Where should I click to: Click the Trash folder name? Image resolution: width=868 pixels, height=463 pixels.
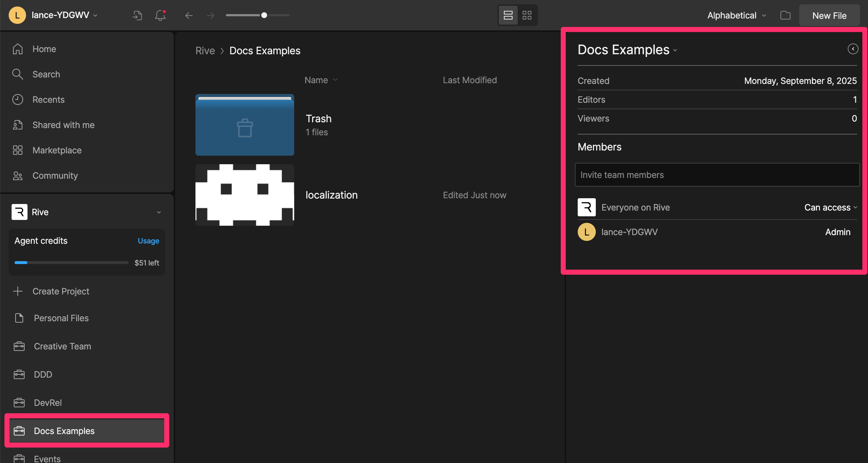(319, 119)
